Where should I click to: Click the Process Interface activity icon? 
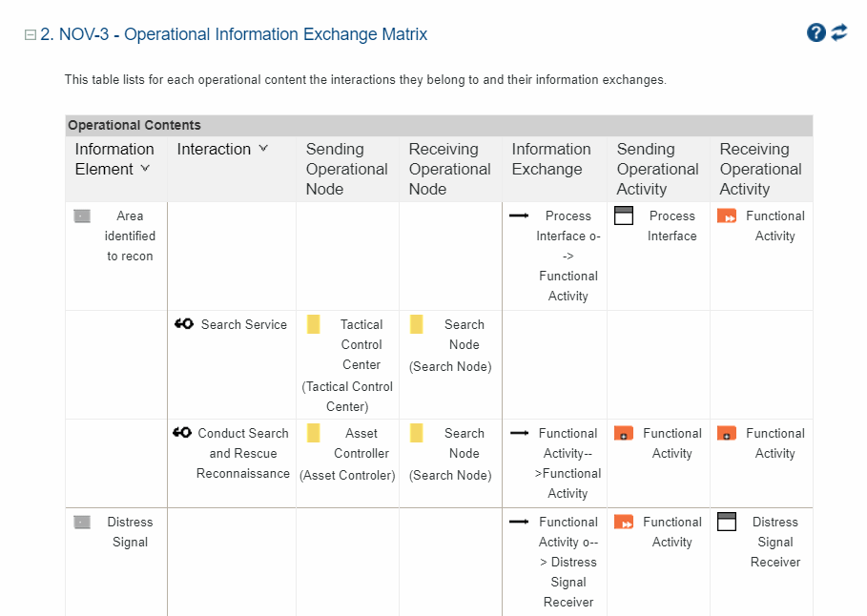[624, 216]
